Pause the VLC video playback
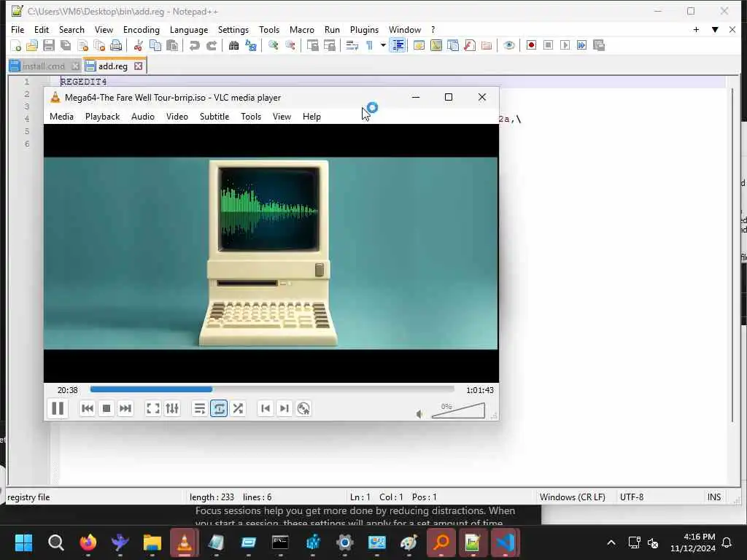Image resolution: width=747 pixels, height=560 pixels. 58,408
